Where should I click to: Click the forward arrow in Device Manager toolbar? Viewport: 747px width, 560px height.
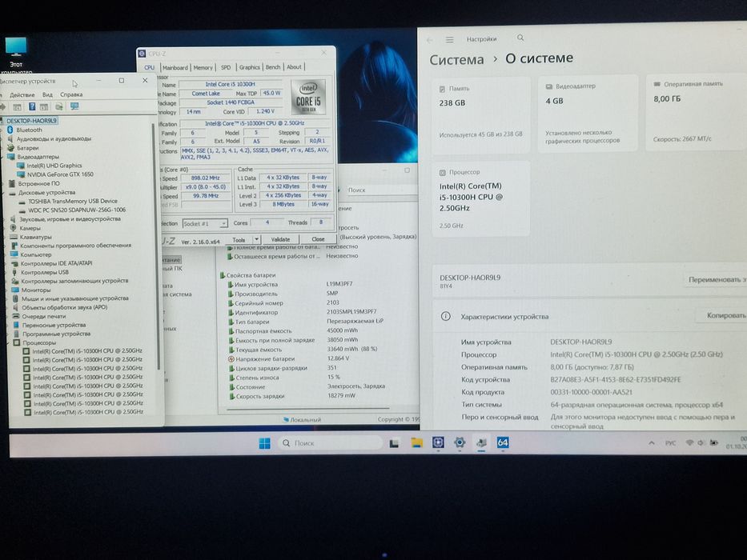3,106
